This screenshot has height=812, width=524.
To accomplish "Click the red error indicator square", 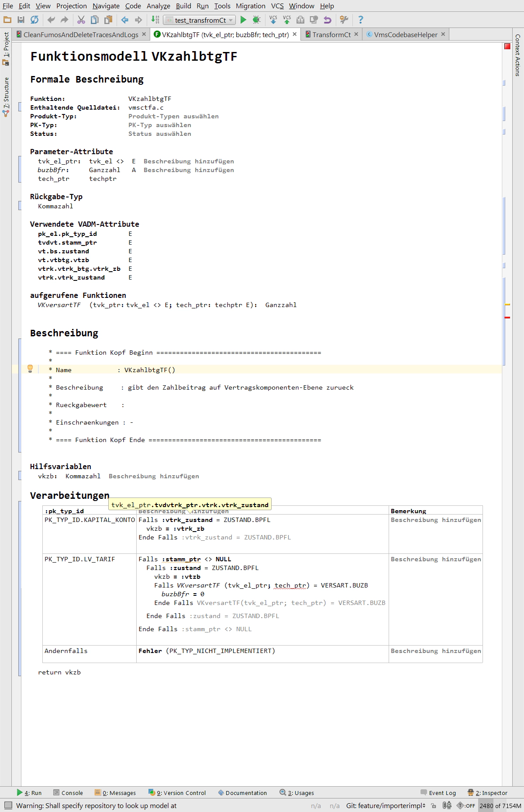I will (x=507, y=46).
